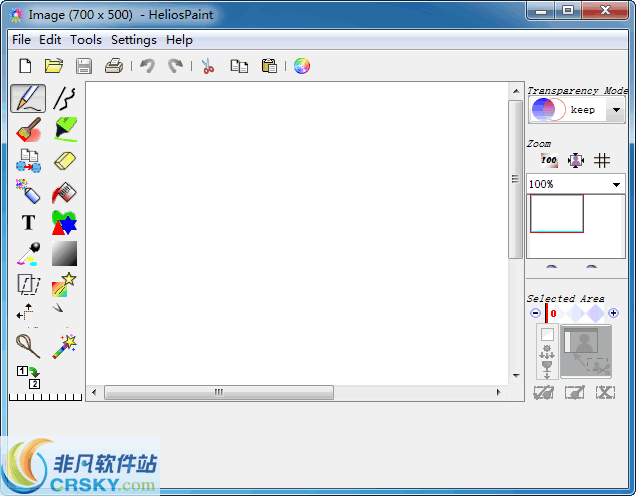The image size is (636, 496).
Task: Toggle the fit-to-window zoom icon
Action: click(576, 161)
